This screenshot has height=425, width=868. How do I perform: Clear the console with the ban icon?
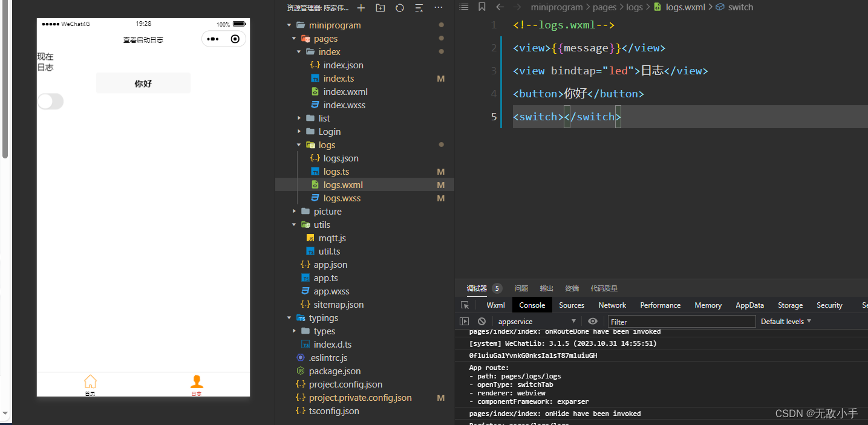[481, 322]
